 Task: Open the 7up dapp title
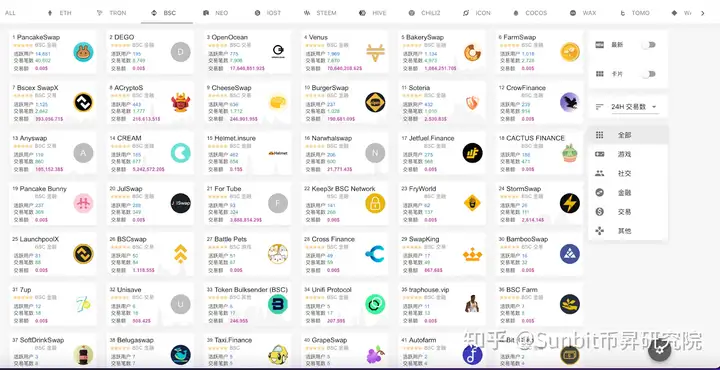26,290
